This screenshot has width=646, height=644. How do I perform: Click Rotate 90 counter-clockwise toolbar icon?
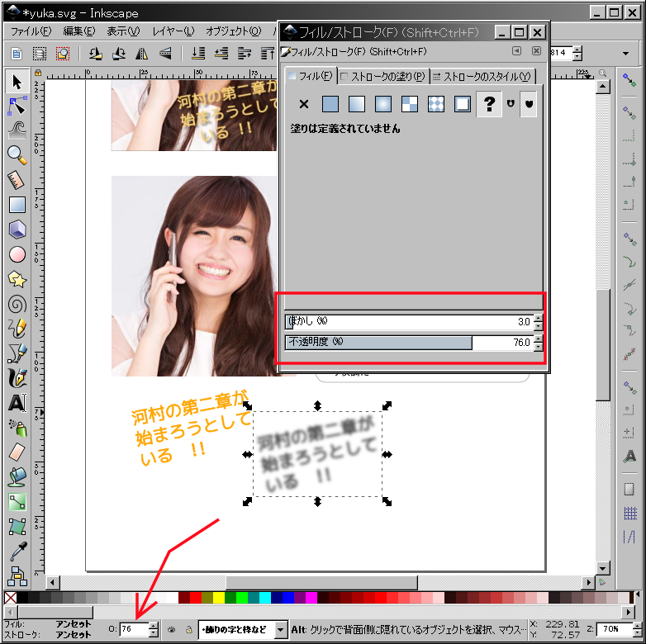[x=96, y=54]
